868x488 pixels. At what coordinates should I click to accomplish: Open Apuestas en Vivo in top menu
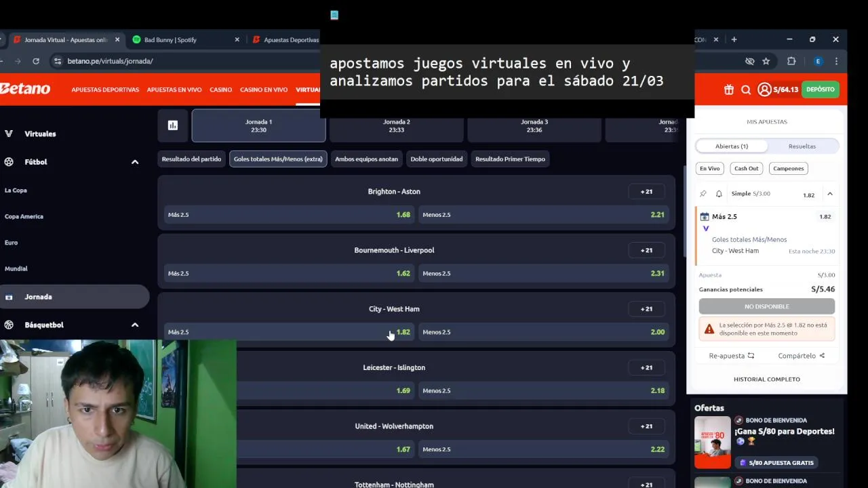[174, 89]
